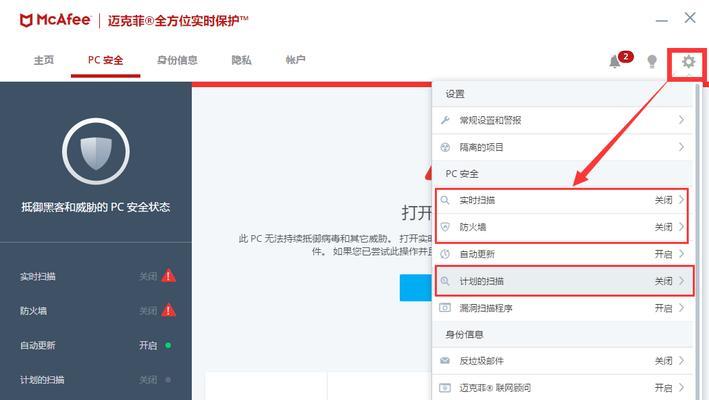Open 隔离的项目 menu entry
Screen dimensions: 709x400
(562, 147)
